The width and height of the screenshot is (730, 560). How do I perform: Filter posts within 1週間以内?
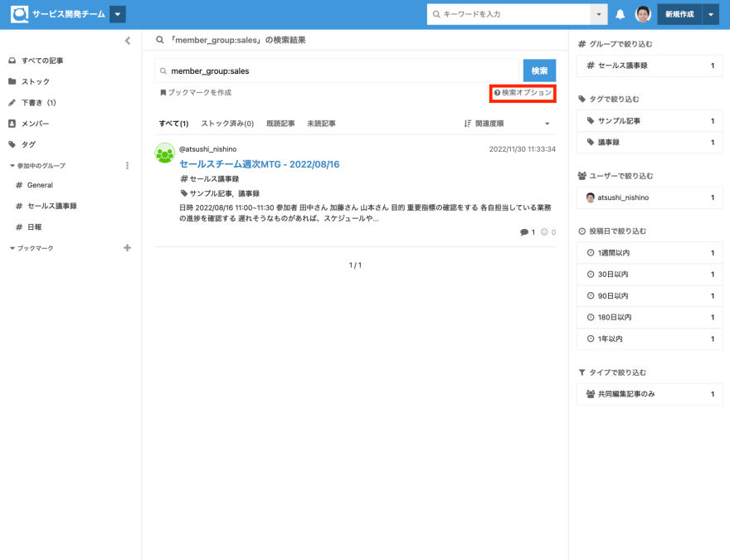click(x=650, y=253)
